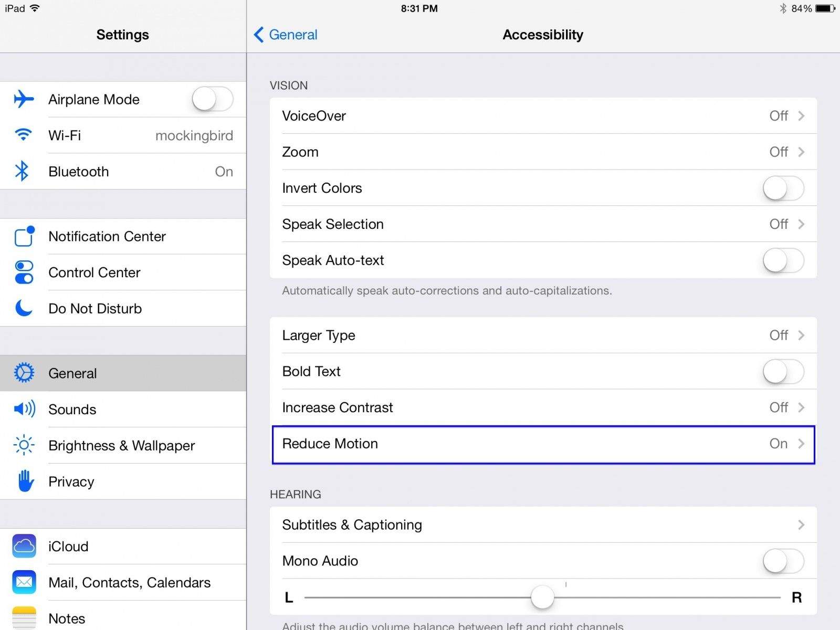Open the Reduce Motion setting
This screenshot has height=630, width=840.
point(543,444)
